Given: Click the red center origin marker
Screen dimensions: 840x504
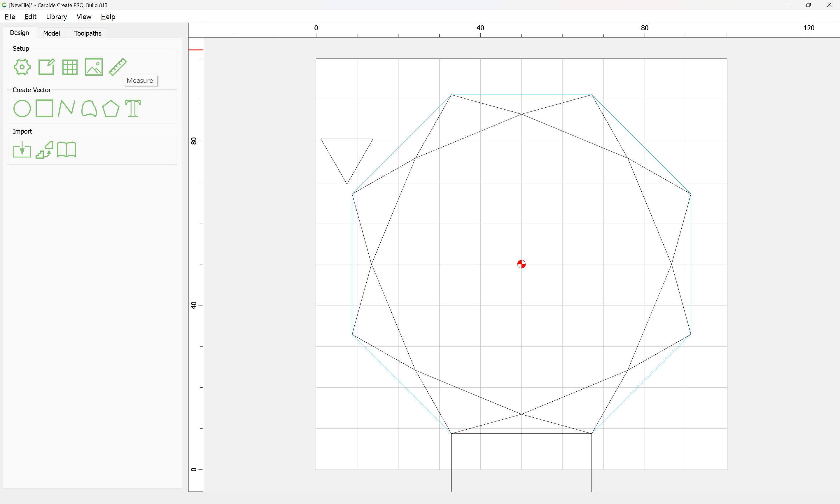Looking at the screenshot, I should tap(521, 264).
